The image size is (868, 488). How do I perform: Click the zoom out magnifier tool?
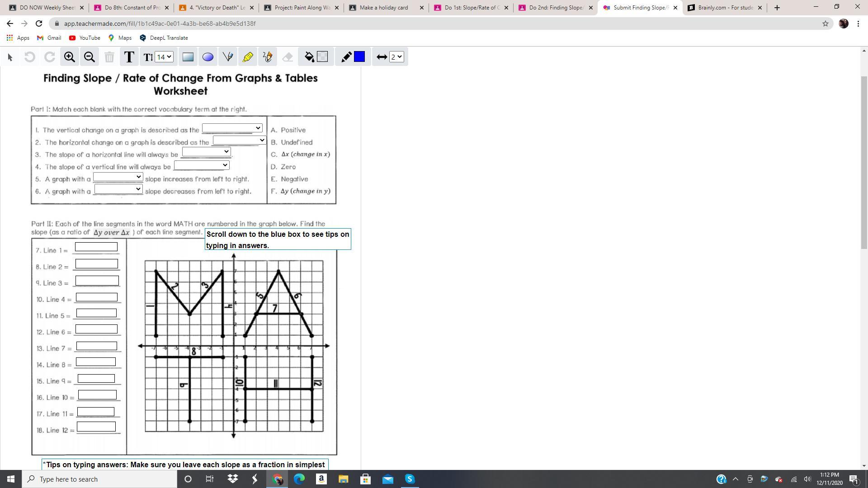pyautogui.click(x=89, y=57)
